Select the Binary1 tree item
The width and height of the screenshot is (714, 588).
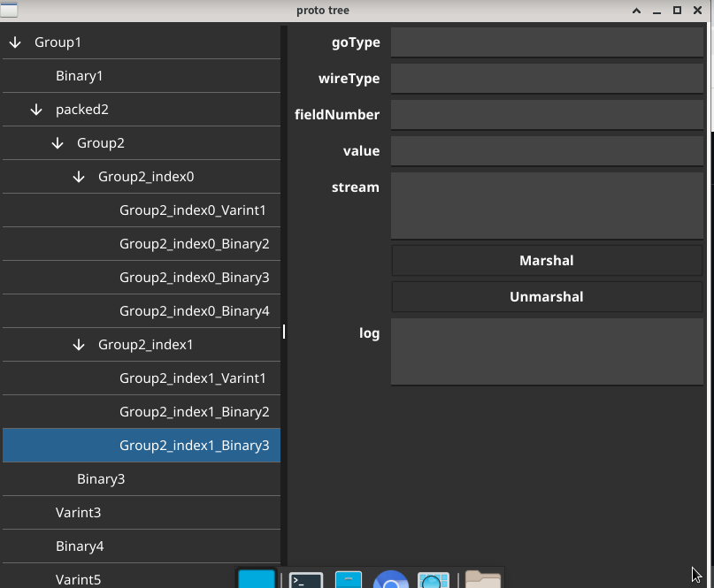coord(79,75)
